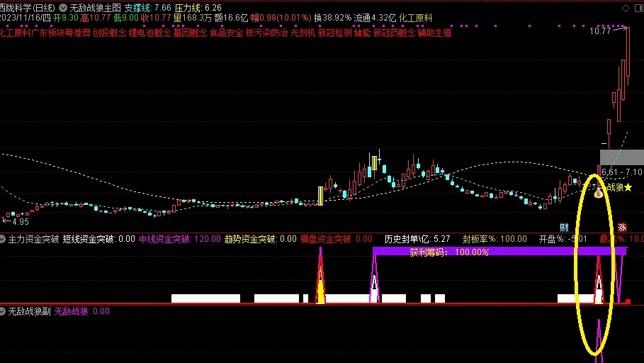Open the 创投概念 concept tag
Image resolution: width=644 pixels, height=363 pixels.
pyautogui.click(x=109, y=33)
